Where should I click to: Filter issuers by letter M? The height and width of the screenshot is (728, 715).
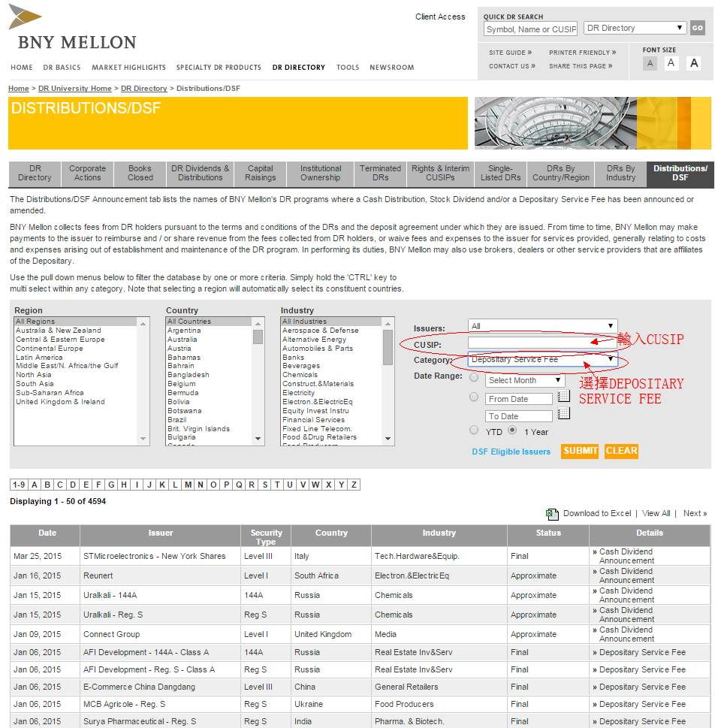coord(188,485)
